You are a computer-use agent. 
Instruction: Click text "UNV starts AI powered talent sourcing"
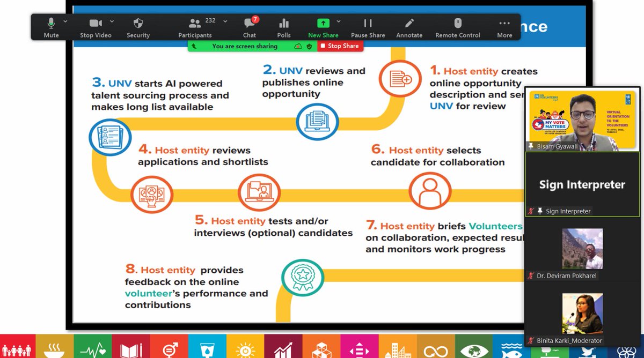pyautogui.click(x=160, y=95)
